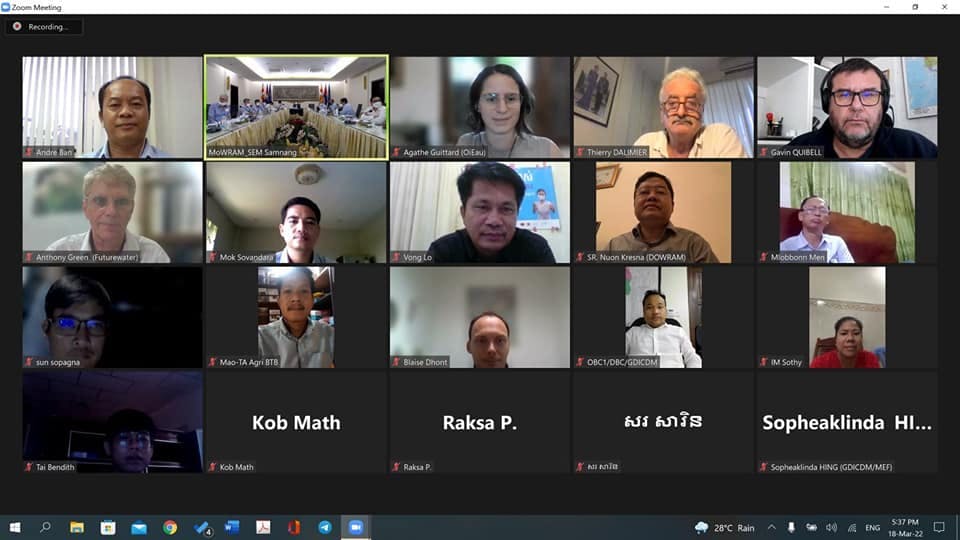
Task: Click the Zoom app taskbar icon
Action: (x=356, y=527)
